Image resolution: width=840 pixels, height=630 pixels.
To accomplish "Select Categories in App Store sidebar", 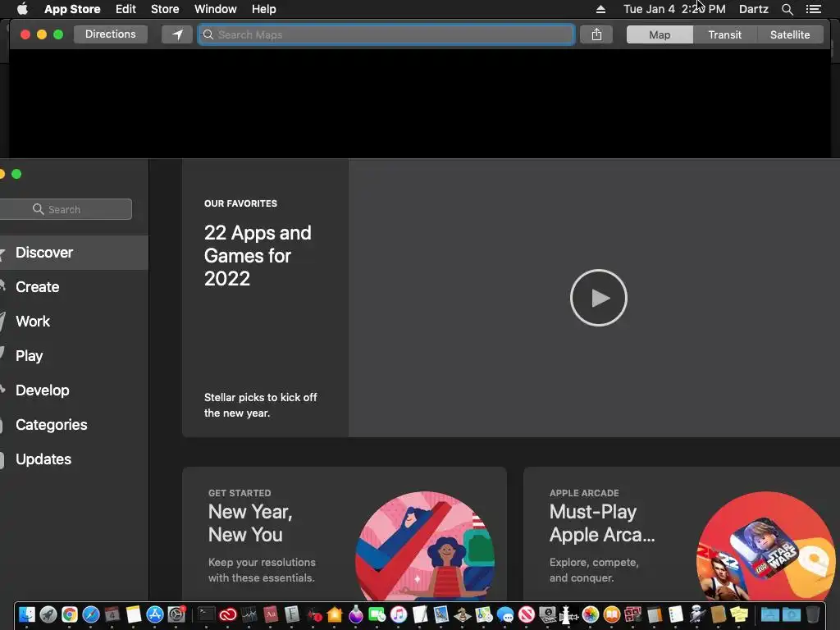I will click(74, 424).
